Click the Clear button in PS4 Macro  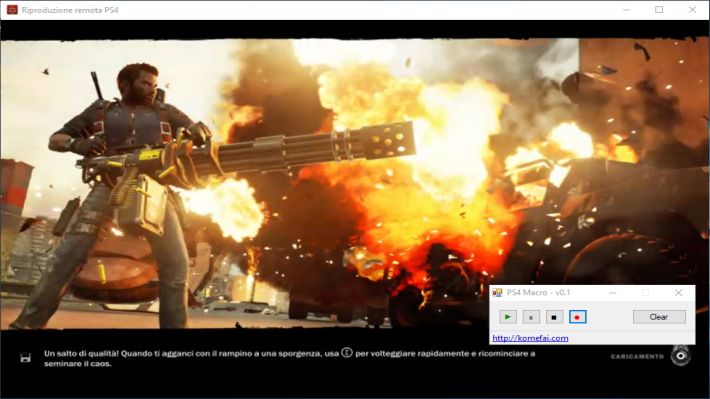pyautogui.click(x=659, y=317)
